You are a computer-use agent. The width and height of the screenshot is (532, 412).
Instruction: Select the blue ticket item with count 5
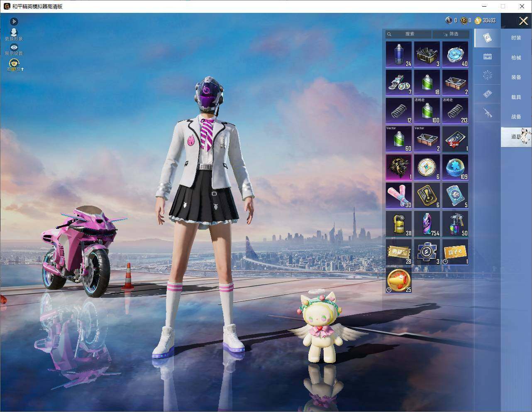[x=455, y=195]
